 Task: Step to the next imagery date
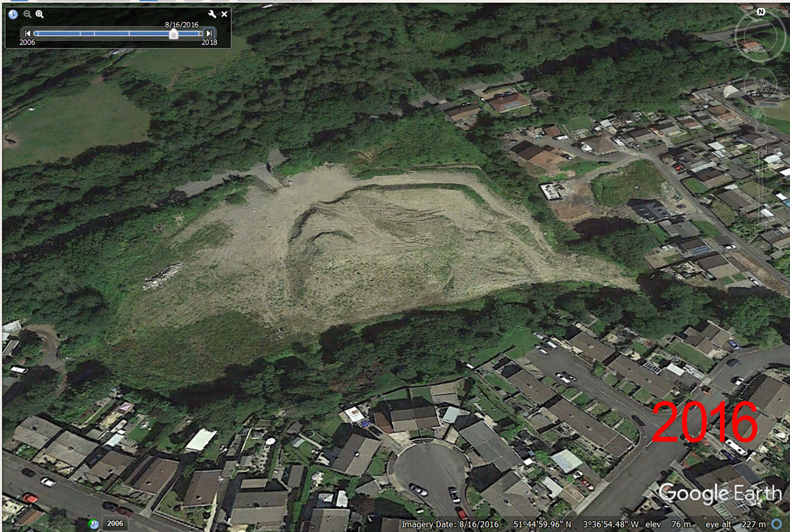(x=209, y=34)
